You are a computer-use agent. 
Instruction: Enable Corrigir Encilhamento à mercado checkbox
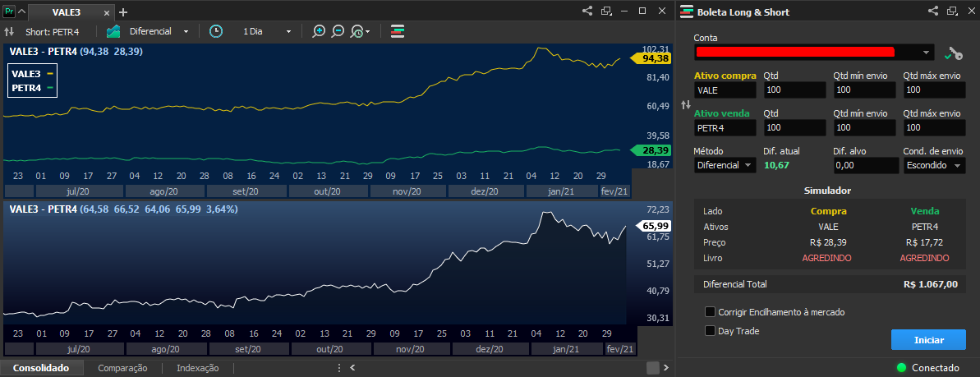tap(710, 311)
